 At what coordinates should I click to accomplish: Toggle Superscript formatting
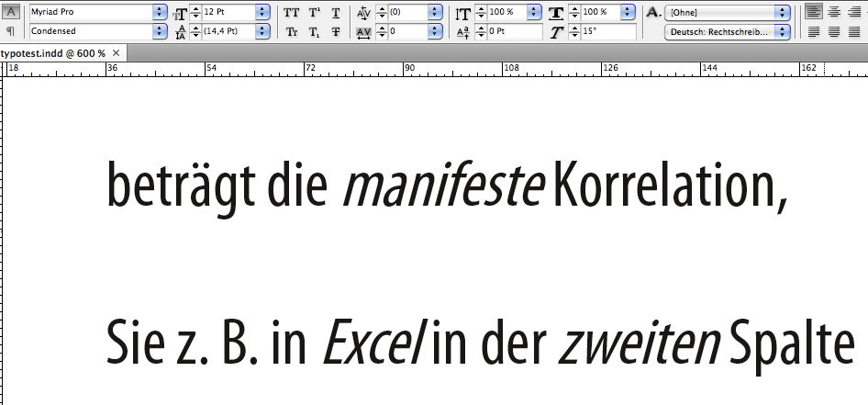(x=315, y=13)
